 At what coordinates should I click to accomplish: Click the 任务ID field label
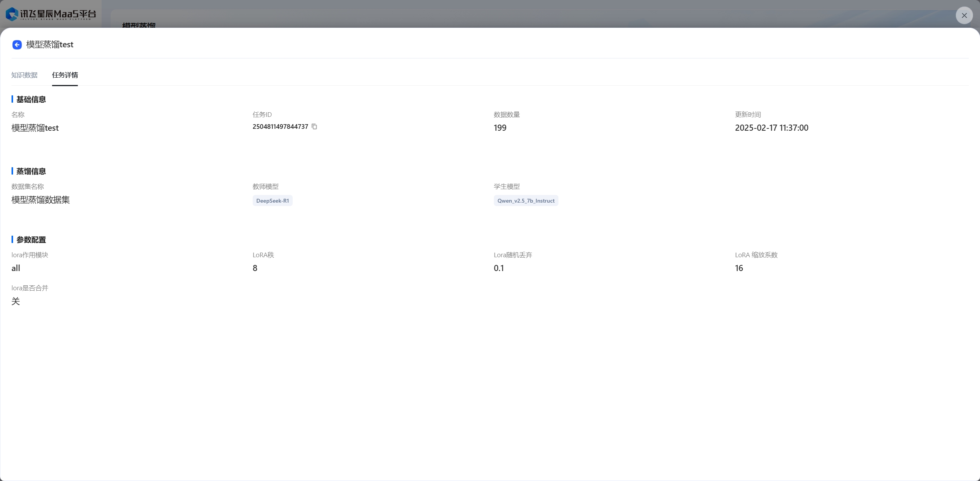tap(262, 115)
